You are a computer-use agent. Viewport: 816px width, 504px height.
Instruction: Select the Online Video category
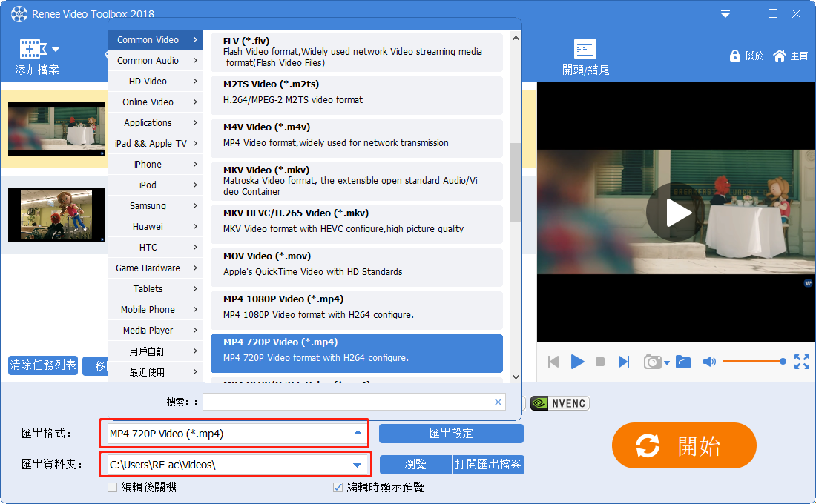pos(155,102)
